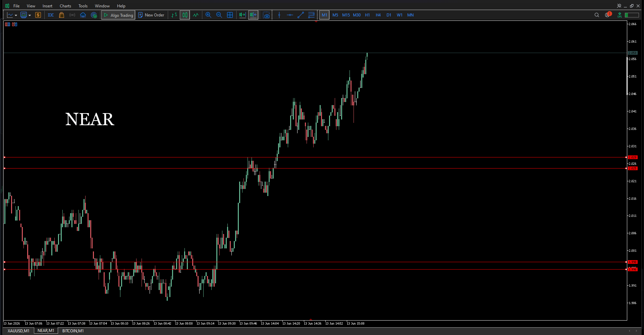644x335 pixels.
Task: Open the Insert menu
Action: [x=47, y=6]
